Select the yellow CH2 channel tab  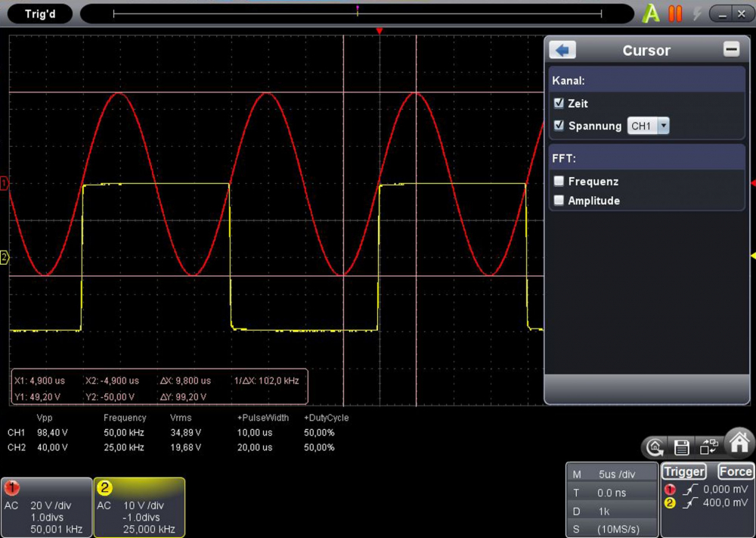tap(139, 506)
